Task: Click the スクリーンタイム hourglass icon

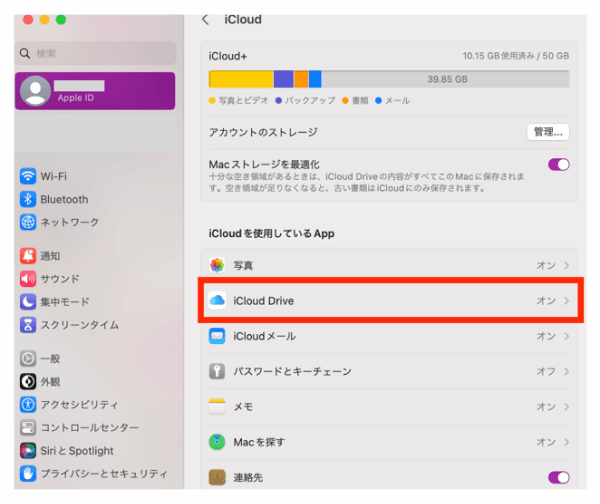Action: (x=28, y=325)
